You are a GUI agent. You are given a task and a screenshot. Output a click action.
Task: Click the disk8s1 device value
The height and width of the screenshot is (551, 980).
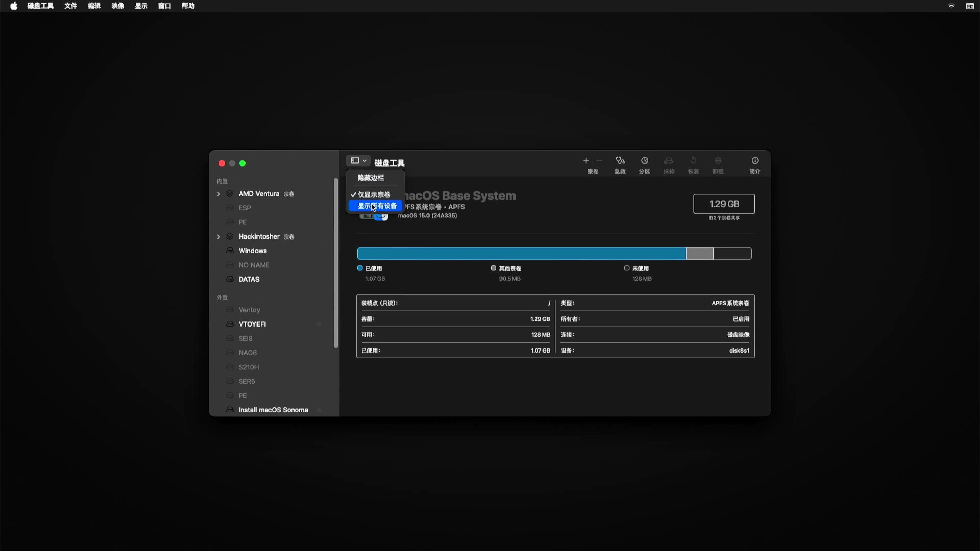(739, 350)
